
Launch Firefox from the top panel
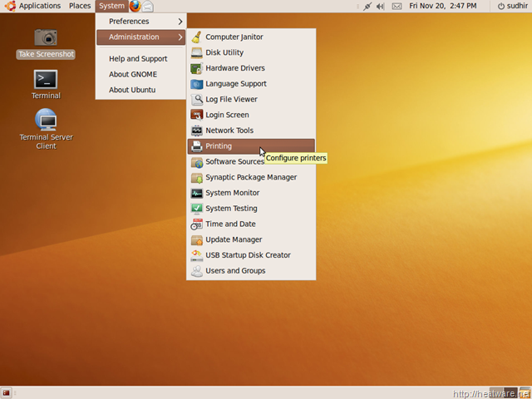click(x=135, y=6)
